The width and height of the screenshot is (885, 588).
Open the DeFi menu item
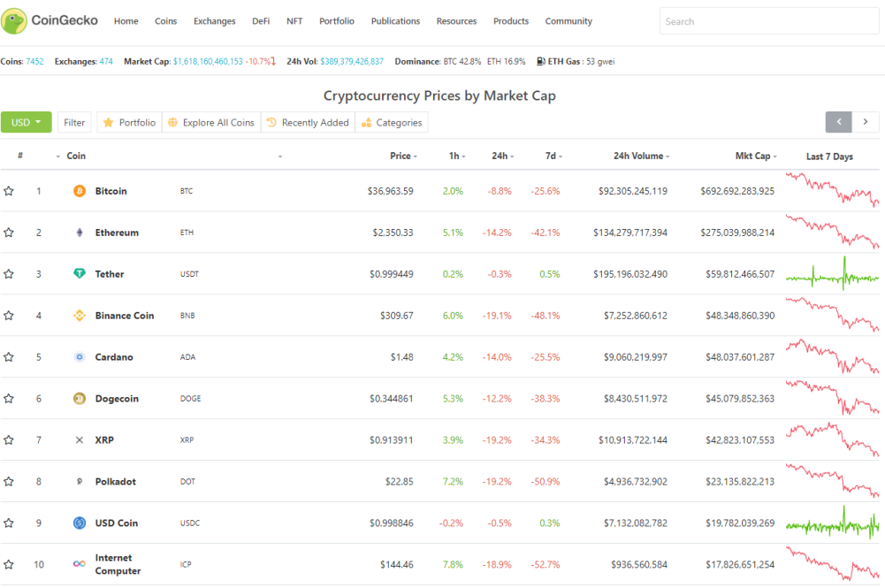(261, 21)
